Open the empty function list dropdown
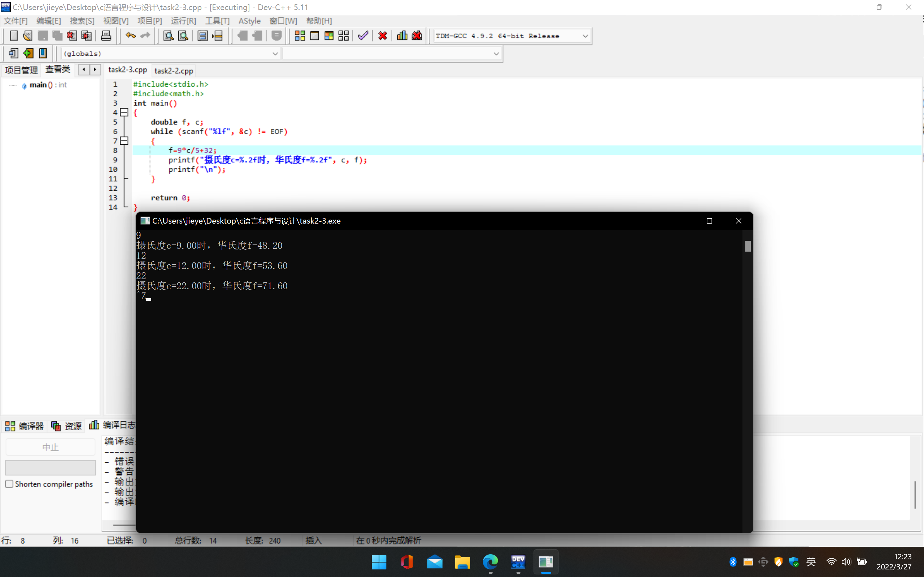This screenshot has width=924, height=577. 496,54
